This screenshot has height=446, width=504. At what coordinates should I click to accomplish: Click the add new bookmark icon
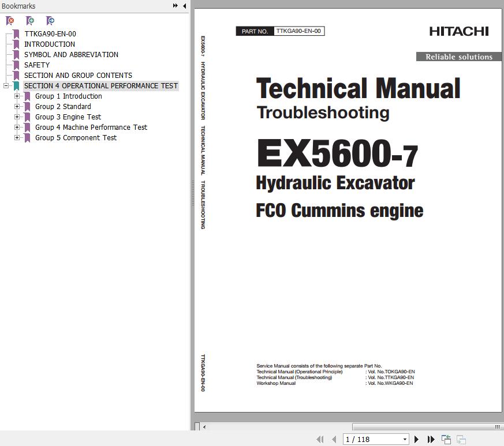(30, 21)
